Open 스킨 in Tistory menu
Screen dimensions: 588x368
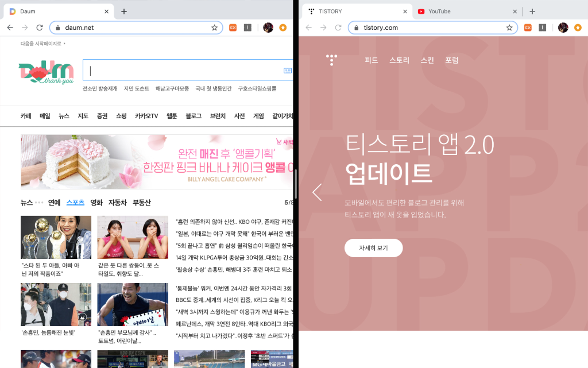coord(427,60)
